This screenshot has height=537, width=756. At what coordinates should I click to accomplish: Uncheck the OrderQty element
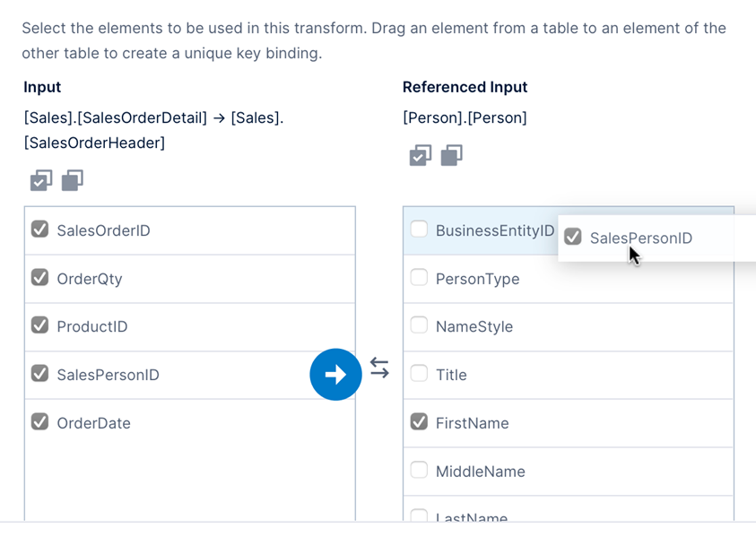[39, 278]
